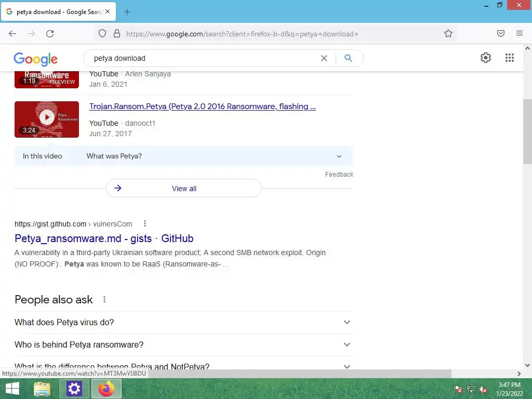The image size is (532, 399).
Task: Click the 'What was Petya?' chapter text
Action: [114, 156]
